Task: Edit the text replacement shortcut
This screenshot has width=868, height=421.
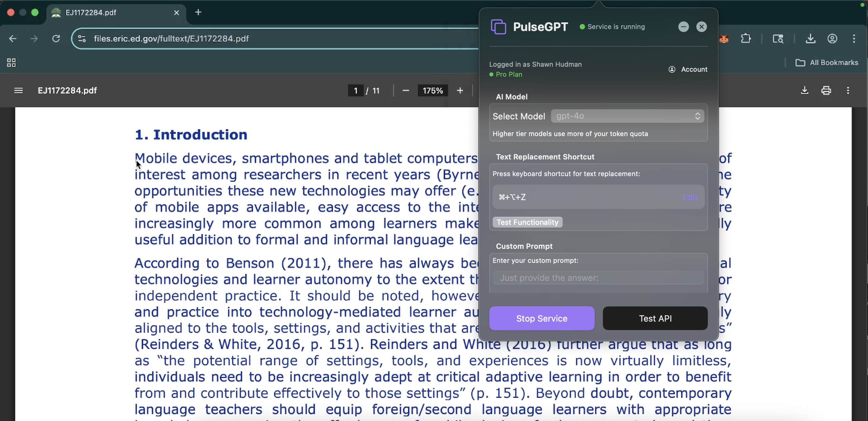Action: click(x=689, y=197)
